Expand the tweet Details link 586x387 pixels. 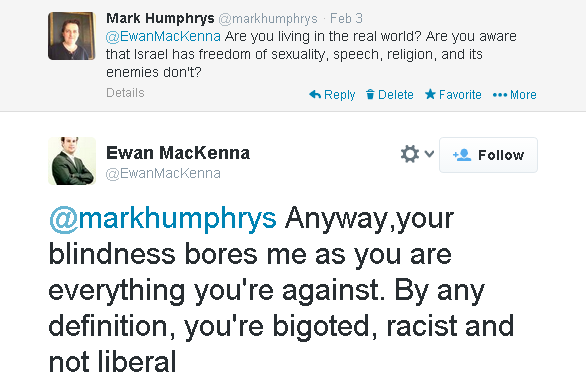pos(125,93)
